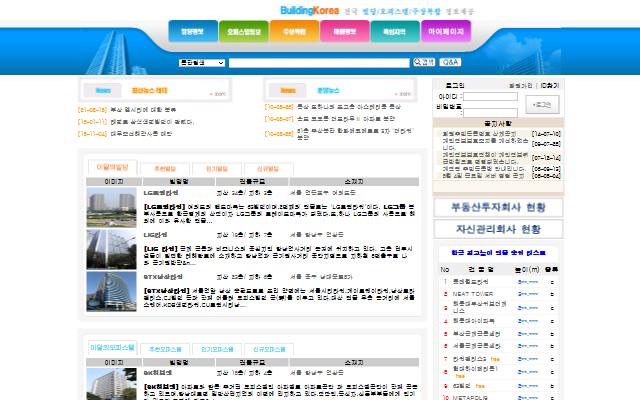Open the first article in the right news list
Screen dimensions: 640x400
pyautogui.click(x=349, y=107)
